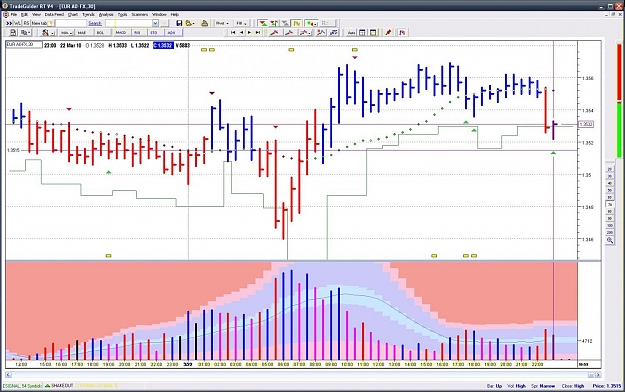Save chart with floppy disk icon
Screen dimensions: 625x392
coord(179,23)
